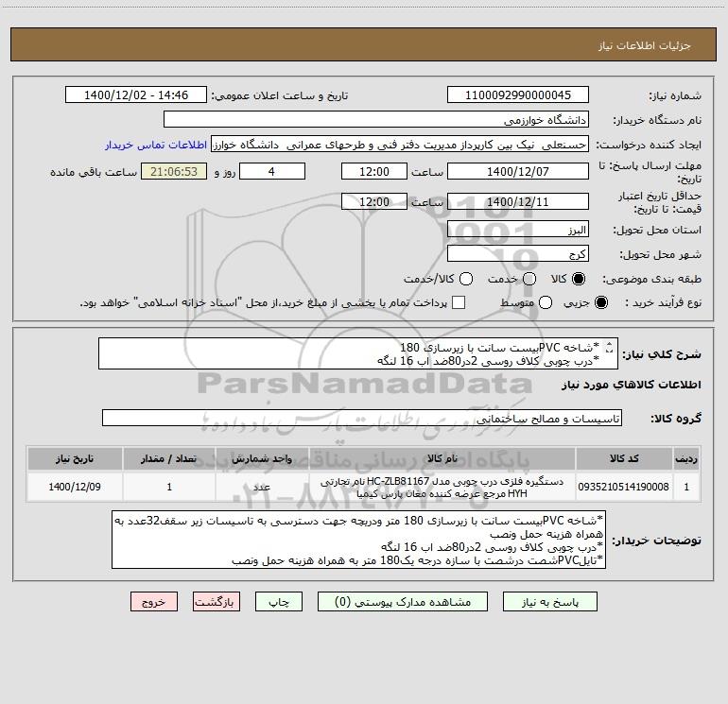
Task: Click the 'تعداد / مقدار' column header
Action: [169, 458]
